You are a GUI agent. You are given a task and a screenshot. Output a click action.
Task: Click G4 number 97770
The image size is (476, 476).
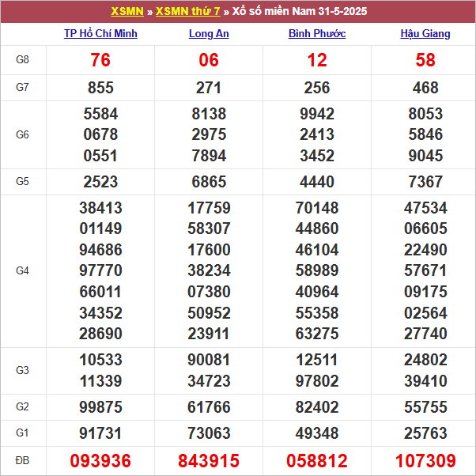pos(100,270)
